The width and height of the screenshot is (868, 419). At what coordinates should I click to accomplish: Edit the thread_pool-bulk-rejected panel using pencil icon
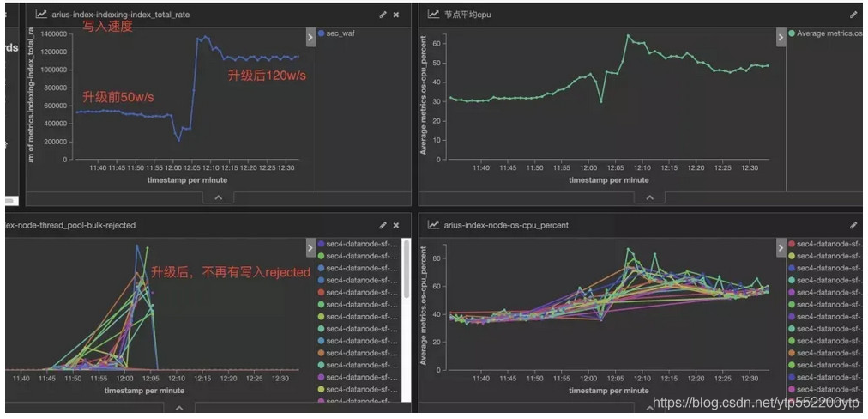(383, 226)
